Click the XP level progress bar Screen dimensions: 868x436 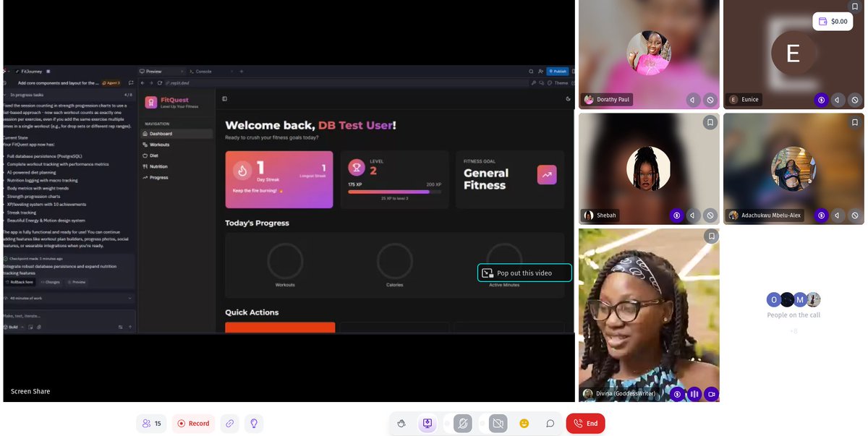click(394, 192)
